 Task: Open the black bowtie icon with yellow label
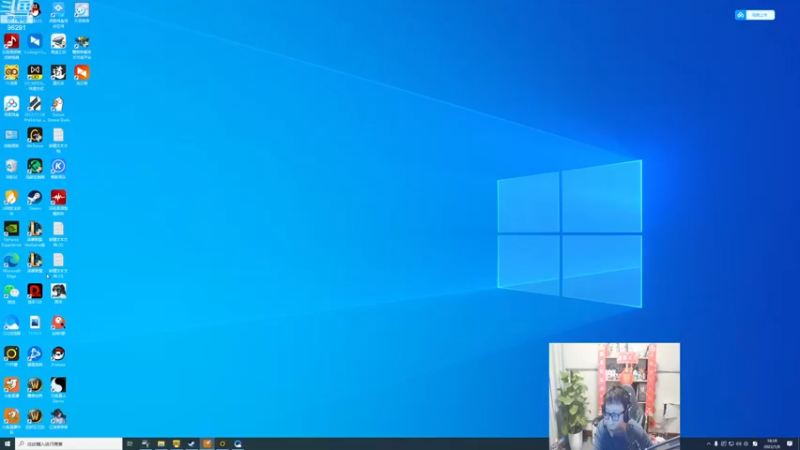[35, 72]
